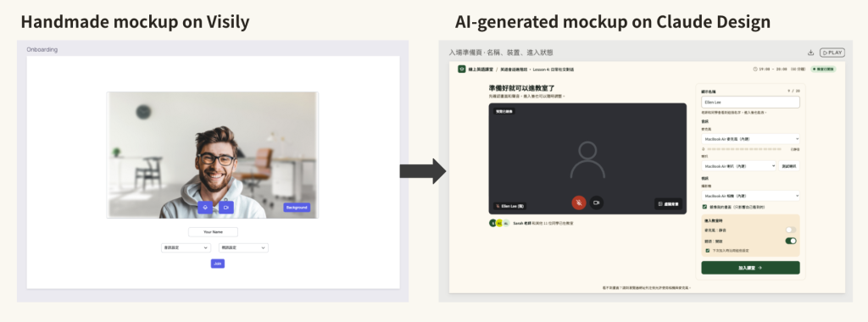Click the PLAY button in Claude Design

point(832,53)
